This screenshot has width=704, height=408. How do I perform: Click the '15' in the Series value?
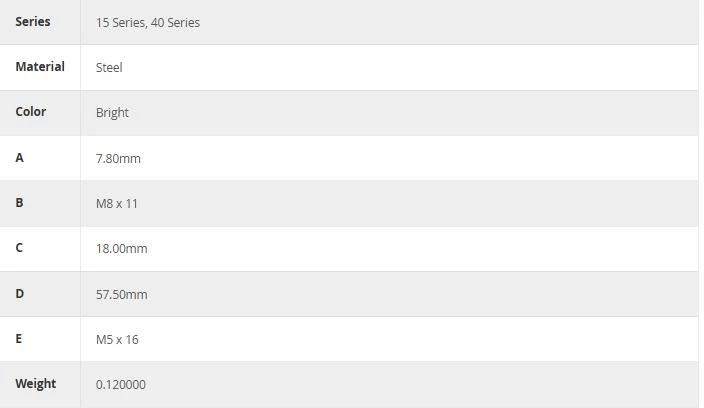click(x=102, y=22)
